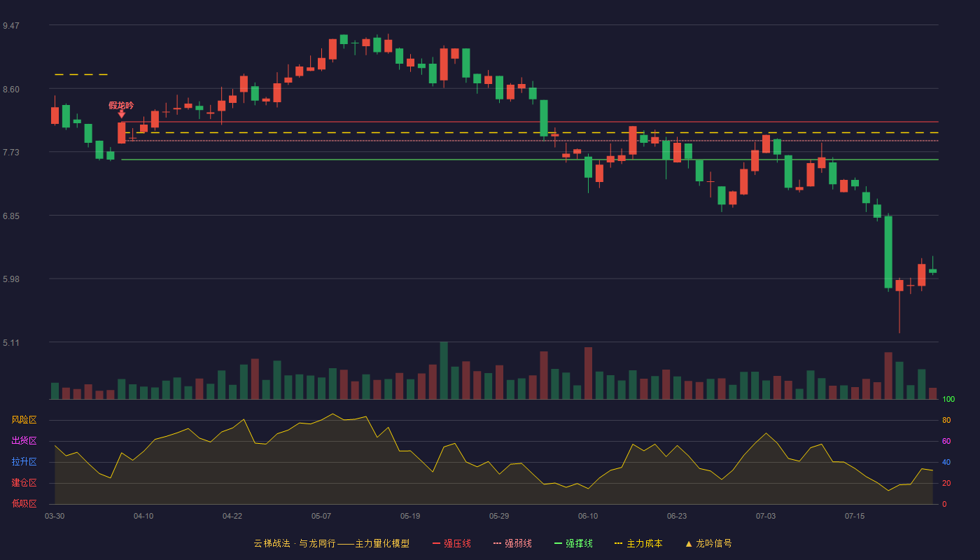Toggle the 强压线 legend series
This screenshot has height=560, width=980.
click(451, 543)
